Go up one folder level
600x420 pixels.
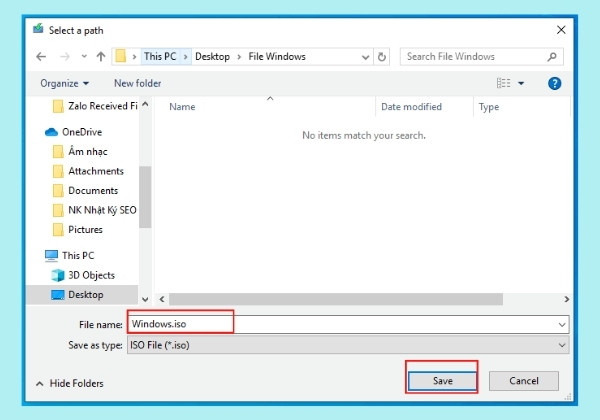[x=101, y=57]
